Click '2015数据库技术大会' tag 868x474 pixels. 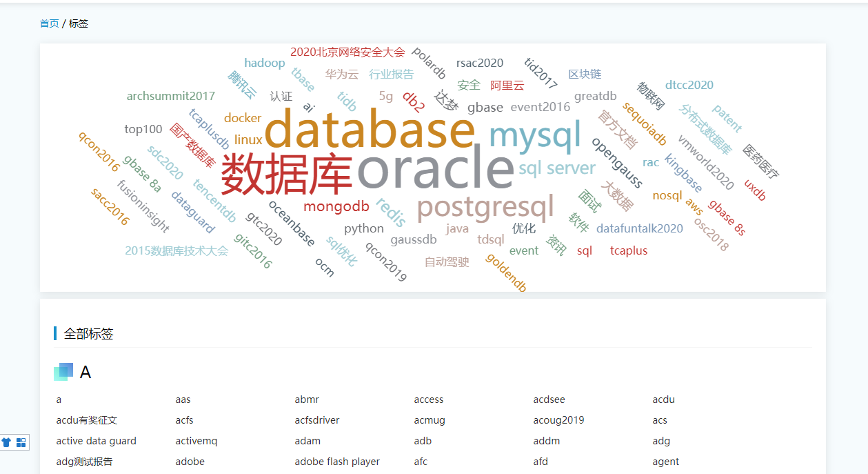[x=176, y=250]
